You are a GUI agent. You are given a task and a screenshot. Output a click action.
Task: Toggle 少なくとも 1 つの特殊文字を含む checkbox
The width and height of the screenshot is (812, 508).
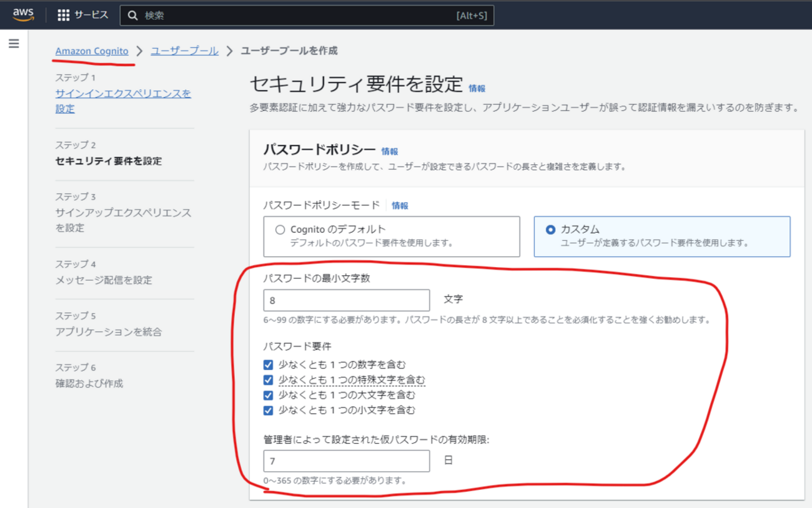click(269, 380)
